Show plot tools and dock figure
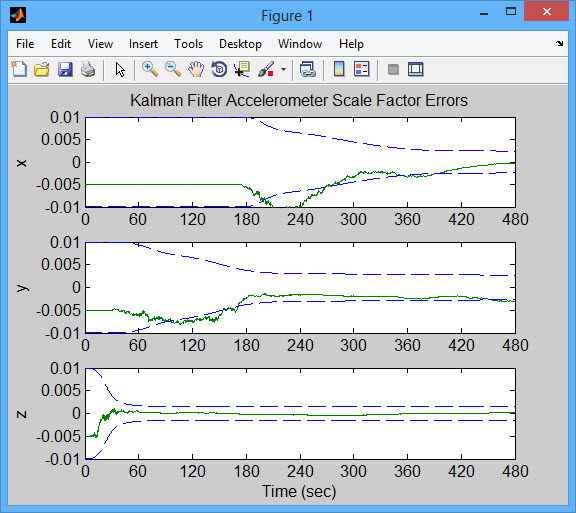576x513 pixels. (x=415, y=69)
